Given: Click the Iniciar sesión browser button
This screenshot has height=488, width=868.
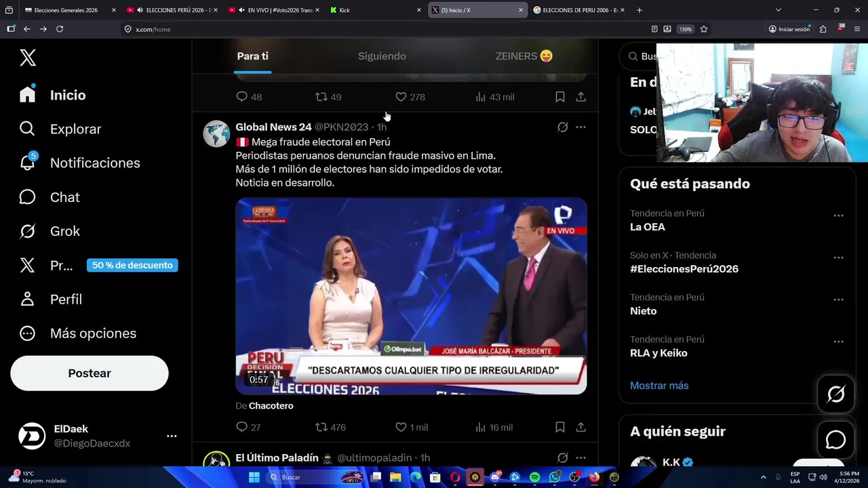Looking at the screenshot, I should 789,29.
